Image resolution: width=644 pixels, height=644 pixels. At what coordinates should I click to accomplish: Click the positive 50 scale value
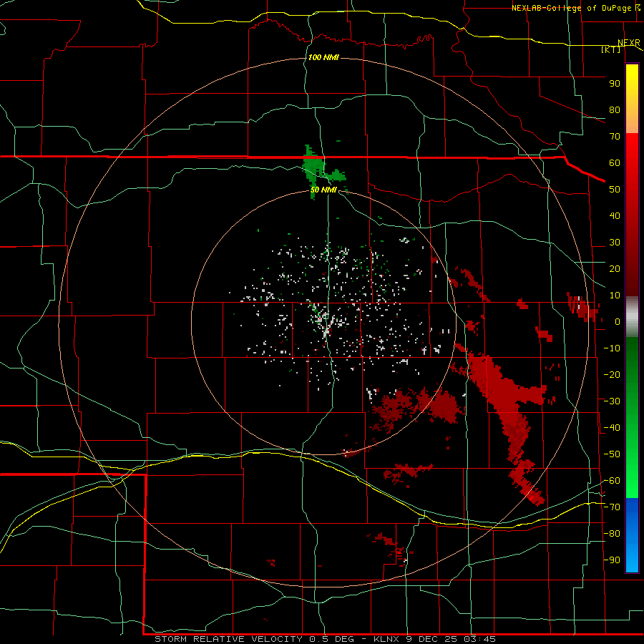click(615, 190)
